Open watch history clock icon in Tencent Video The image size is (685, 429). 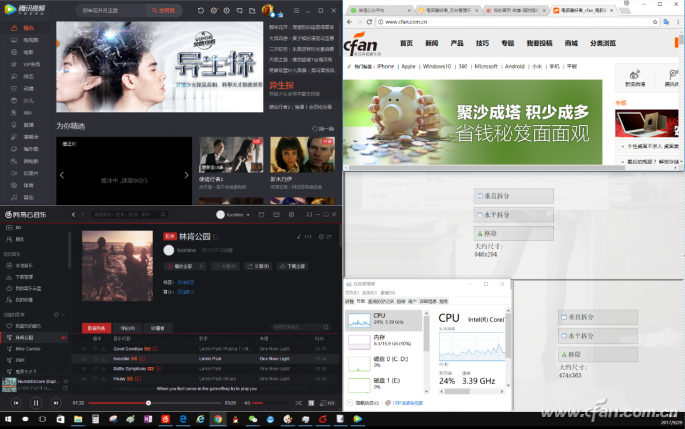(226, 10)
